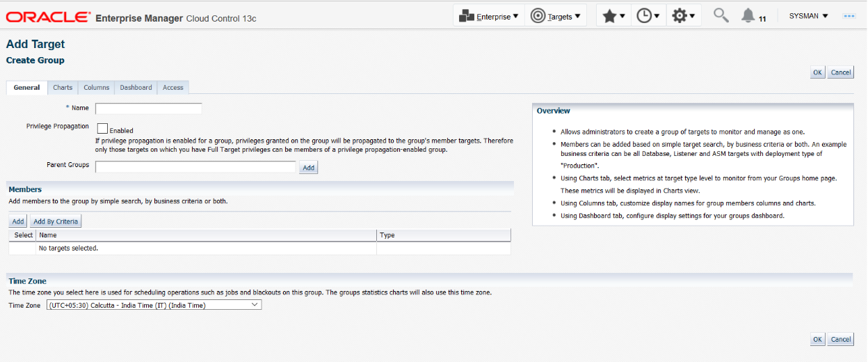This screenshot has width=868, height=362.
Task: Click the Create Group heading
Action: tap(35, 61)
